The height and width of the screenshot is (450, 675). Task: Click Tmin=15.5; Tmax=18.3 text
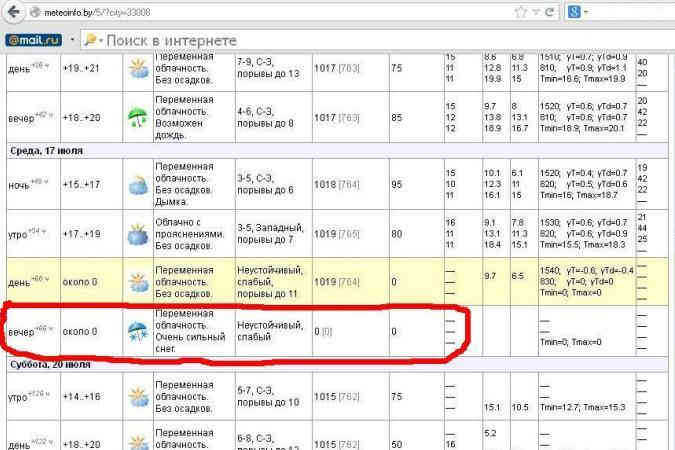coord(582,245)
